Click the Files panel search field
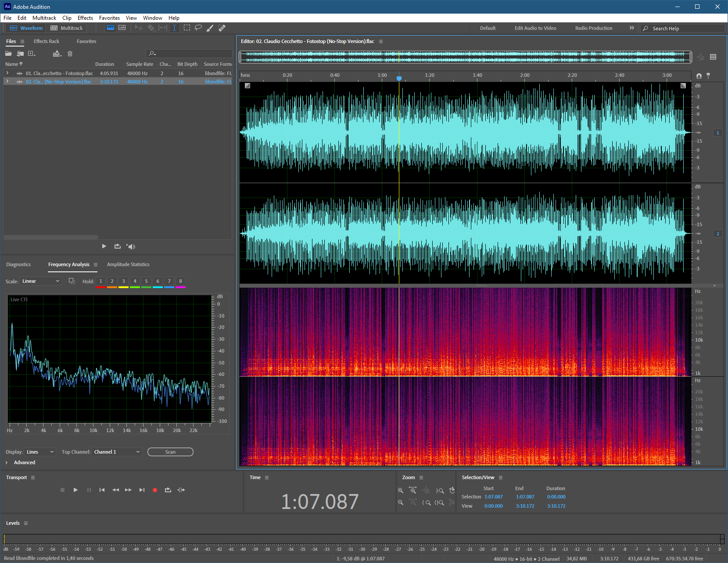Viewport: 728px width, 563px height. pos(189,54)
